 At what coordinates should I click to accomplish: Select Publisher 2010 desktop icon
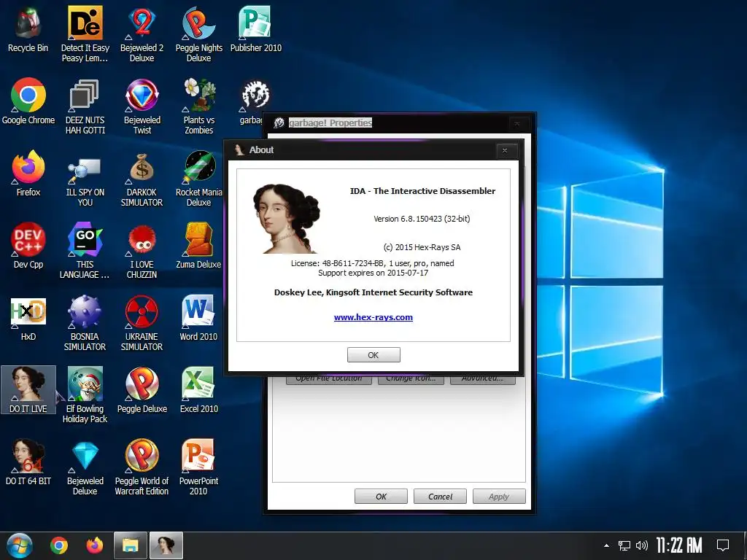tap(256, 29)
